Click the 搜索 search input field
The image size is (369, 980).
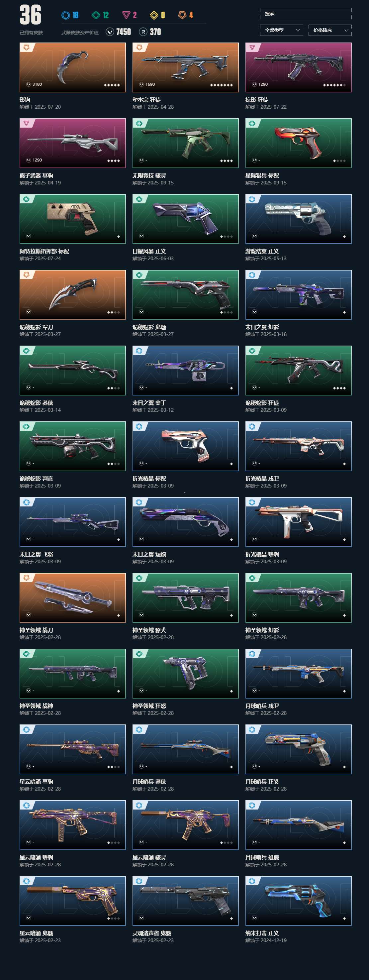[306, 14]
